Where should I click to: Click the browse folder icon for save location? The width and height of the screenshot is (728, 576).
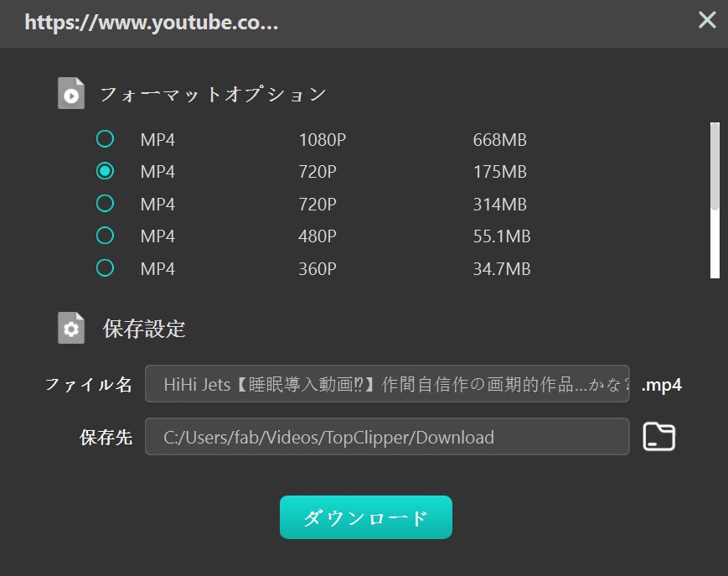(x=658, y=437)
